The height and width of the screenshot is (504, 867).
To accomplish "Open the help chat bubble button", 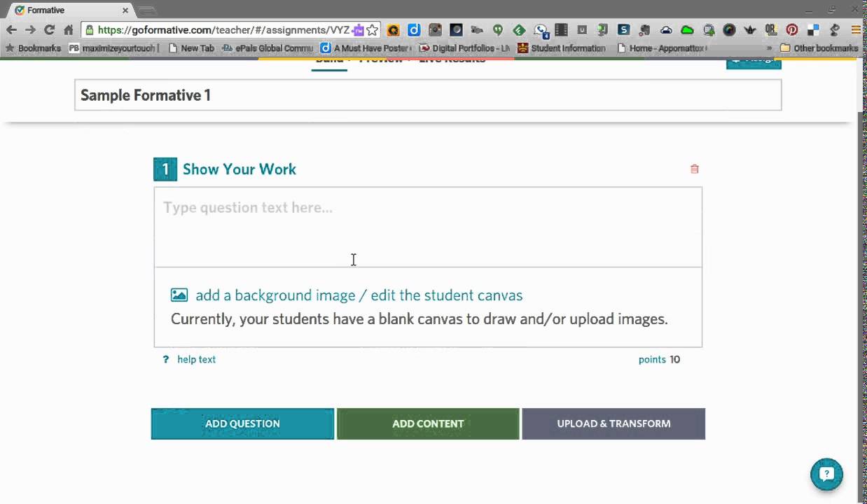I will 826,475.
